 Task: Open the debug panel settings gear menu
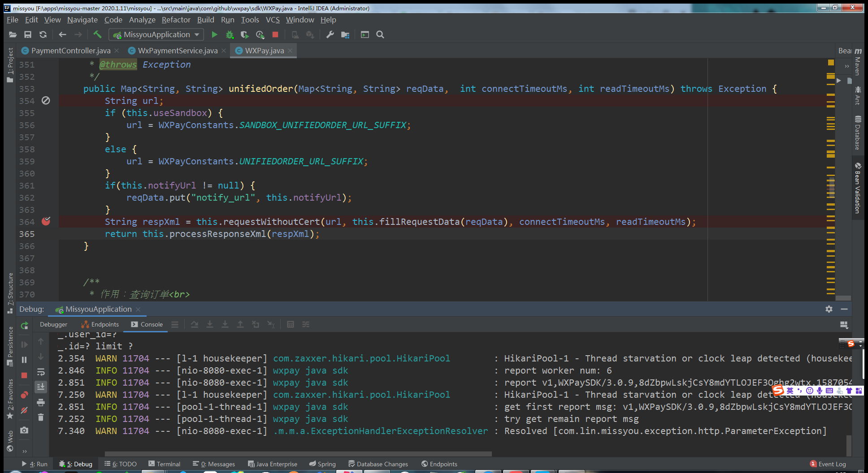click(x=829, y=309)
